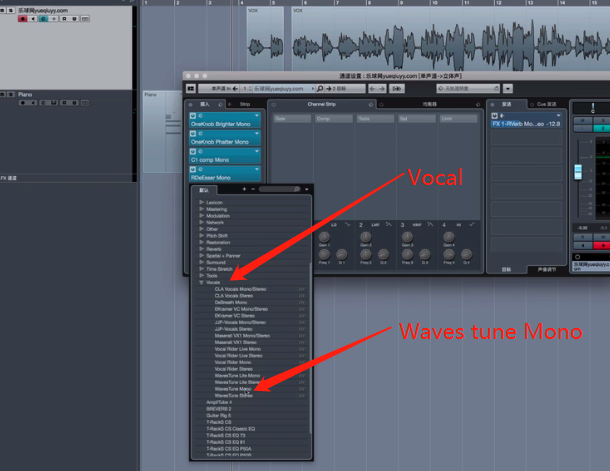This screenshot has height=471, width=610.
Task: Open edit panel of OneKnob Phatter Mono insert
Action: coord(201,134)
